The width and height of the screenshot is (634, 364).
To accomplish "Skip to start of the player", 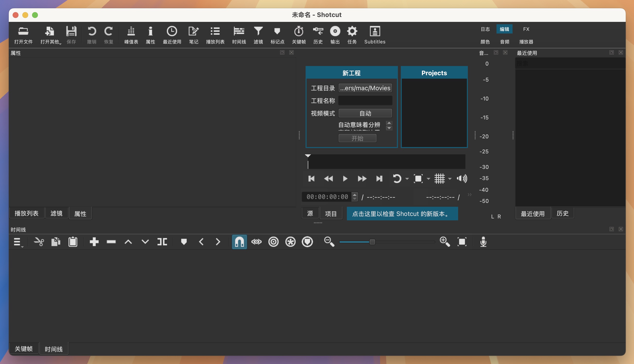I will point(311,179).
